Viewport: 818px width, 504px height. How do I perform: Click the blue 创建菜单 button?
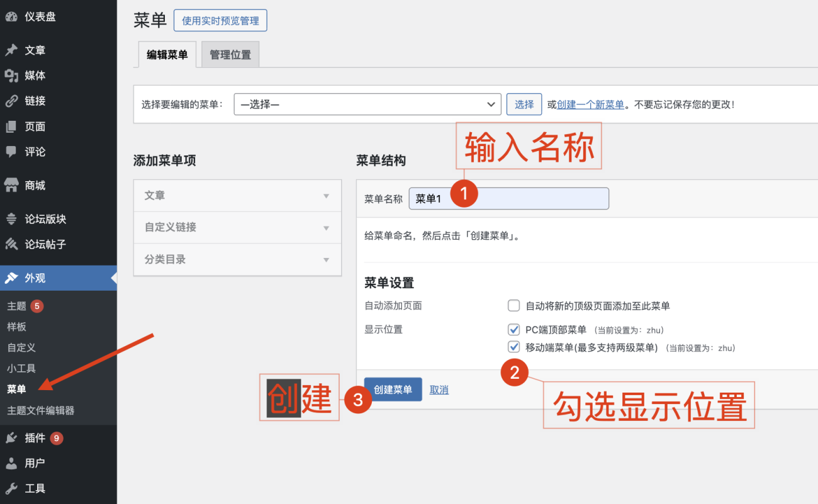393,389
